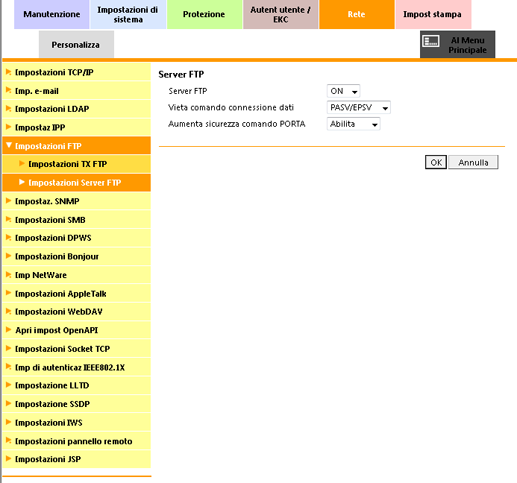Open the Protezione tab

[x=204, y=14]
